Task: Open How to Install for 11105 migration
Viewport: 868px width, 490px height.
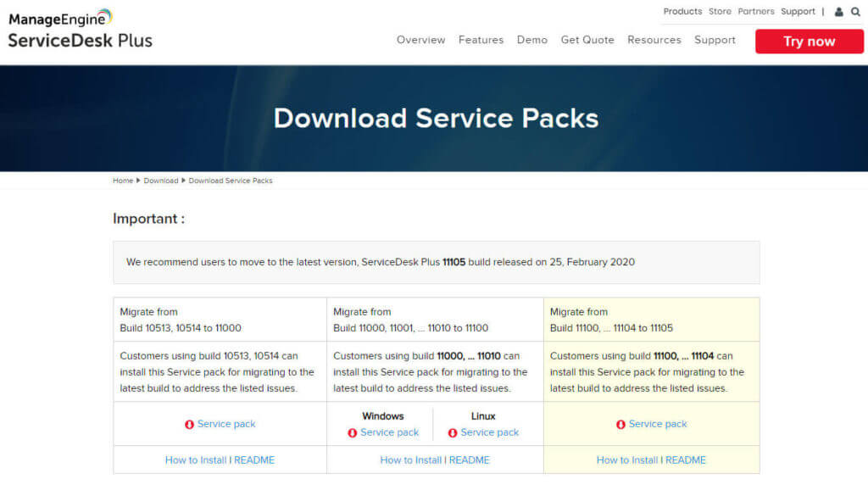Action: (x=627, y=460)
